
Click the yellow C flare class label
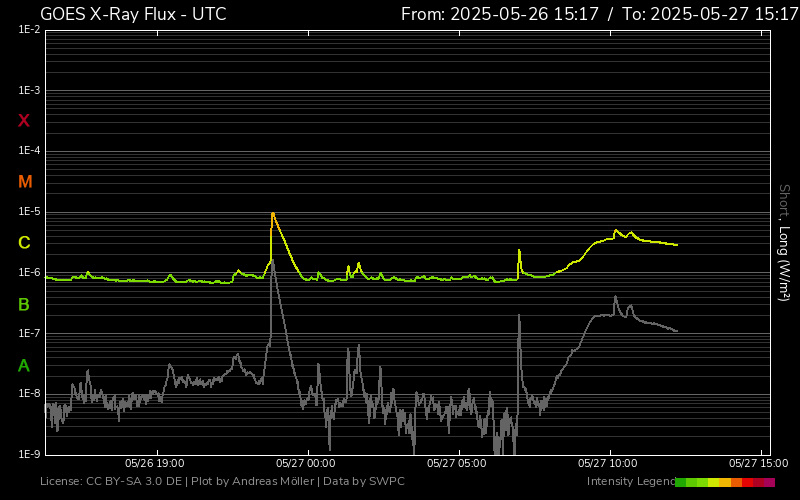(24, 243)
